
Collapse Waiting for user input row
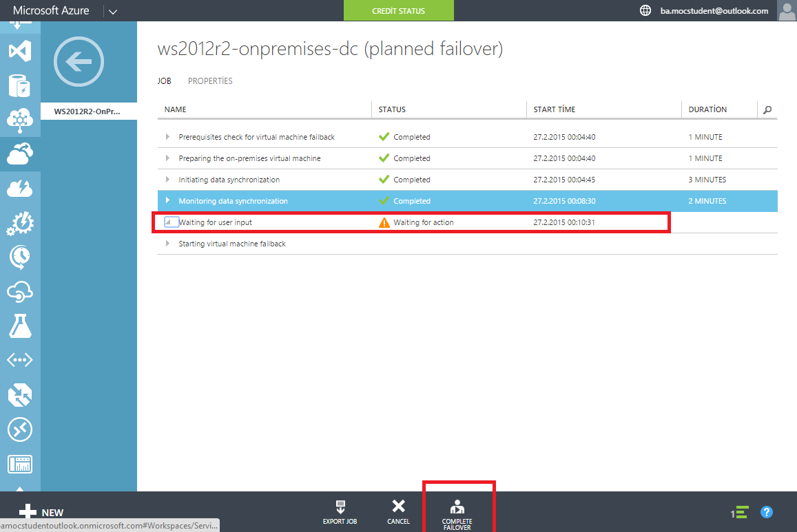click(168, 222)
